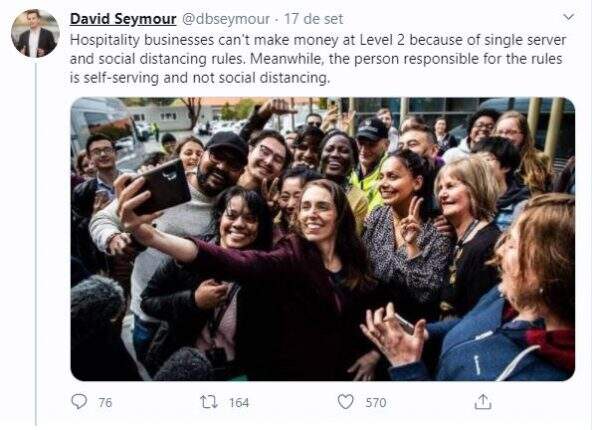
Task: Like the tweet with the heart icon
Action: 345,402
